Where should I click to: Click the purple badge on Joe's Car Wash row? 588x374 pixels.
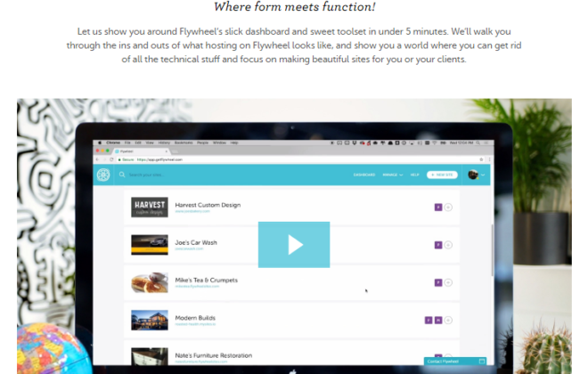point(438,245)
